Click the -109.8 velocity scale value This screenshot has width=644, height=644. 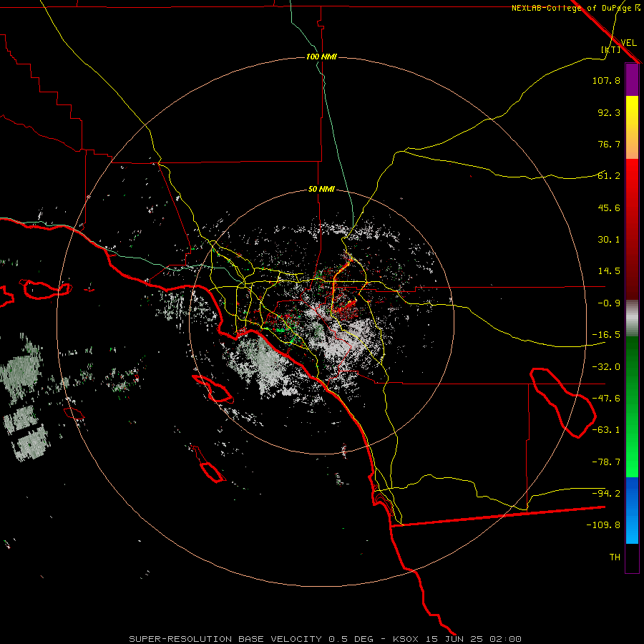(603, 525)
